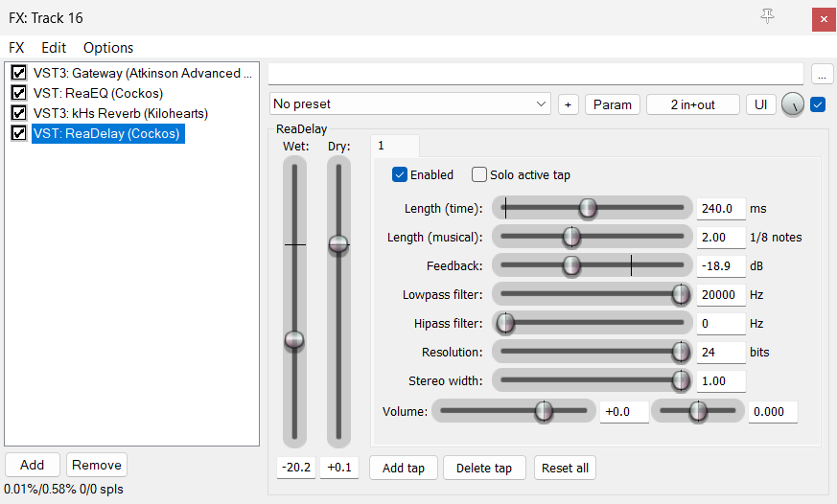Click the + preset button
This screenshot has height=504, width=837.
coord(568,104)
